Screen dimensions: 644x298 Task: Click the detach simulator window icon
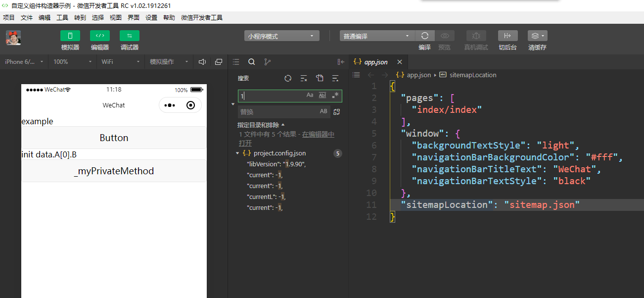pyautogui.click(x=219, y=62)
